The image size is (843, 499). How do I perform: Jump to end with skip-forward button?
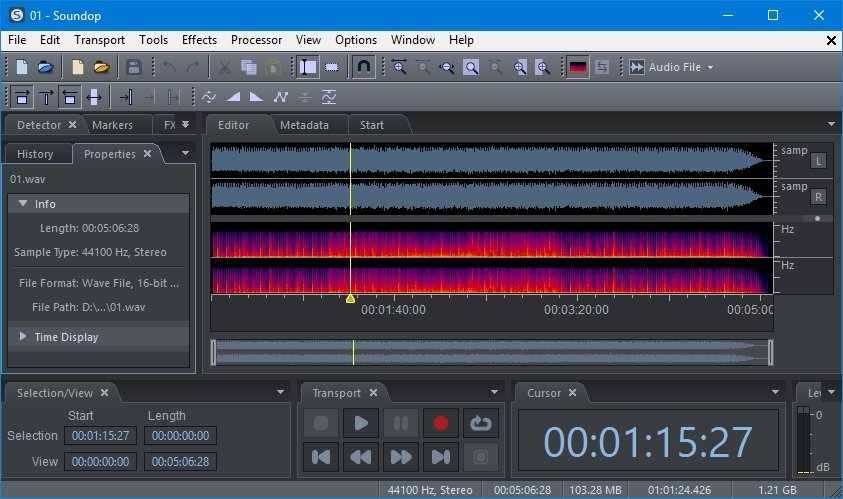click(440, 457)
